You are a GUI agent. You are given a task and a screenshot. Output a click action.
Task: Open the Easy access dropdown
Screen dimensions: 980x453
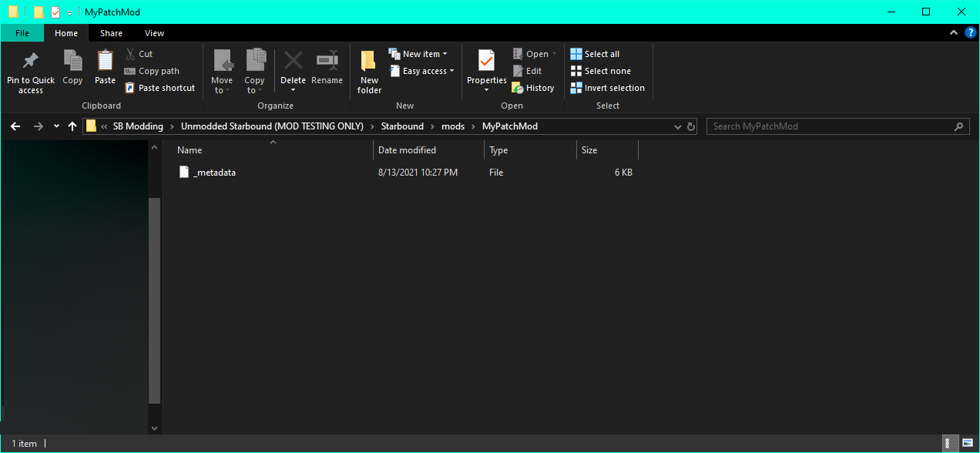click(x=421, y=71)
